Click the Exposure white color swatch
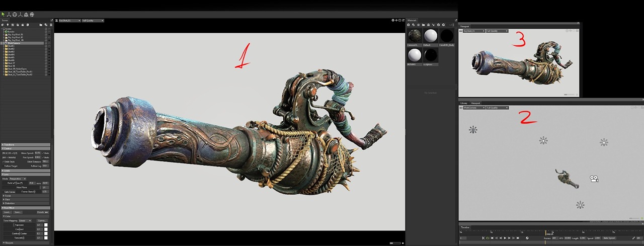The image size is (644, 246). click(46, 225)
